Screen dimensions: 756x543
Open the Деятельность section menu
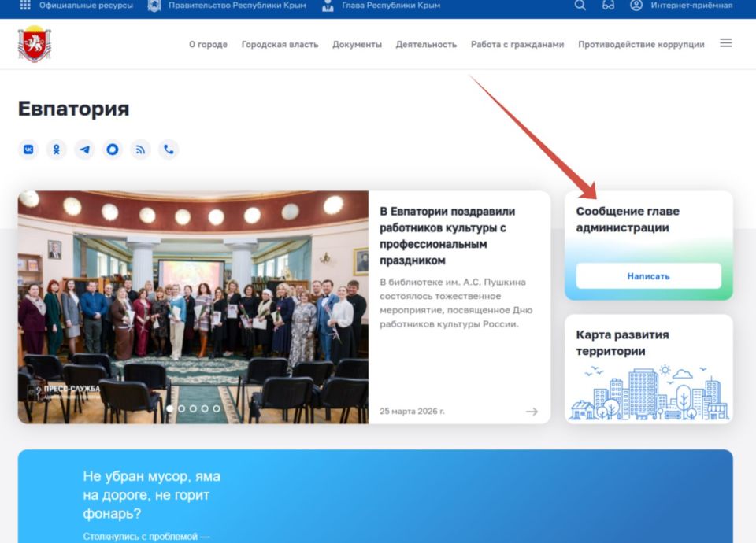427,45
